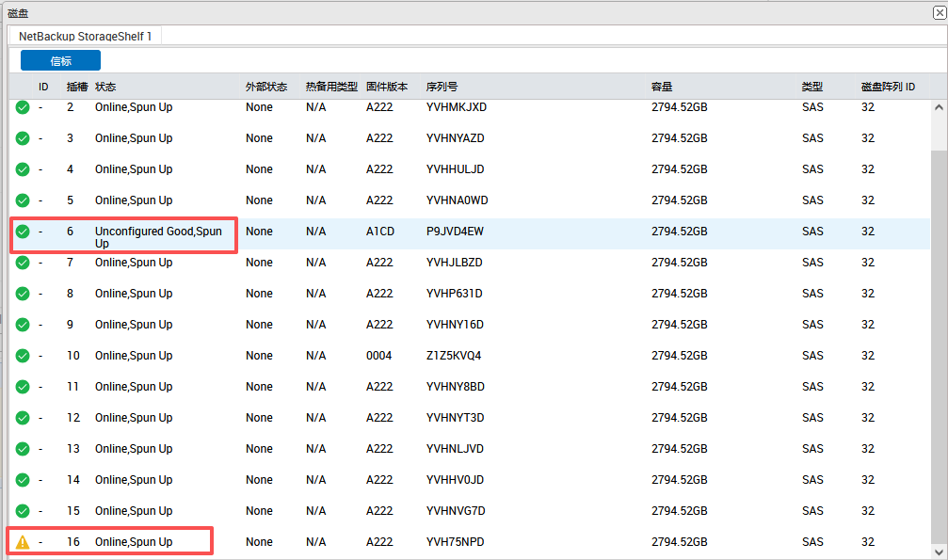The image size is (948, 560).
Task: Click the yellow warning icon for slot 16
Action: 23,542
